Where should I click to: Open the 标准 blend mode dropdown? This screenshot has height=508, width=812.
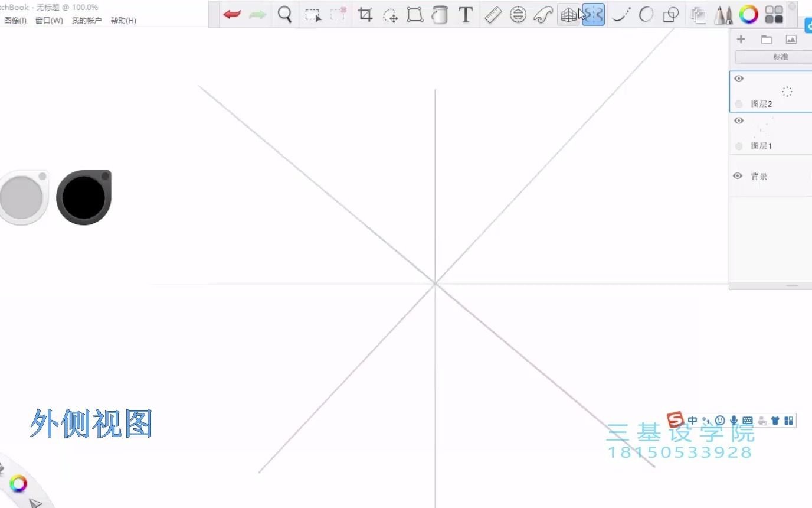(x=773, y=57)
